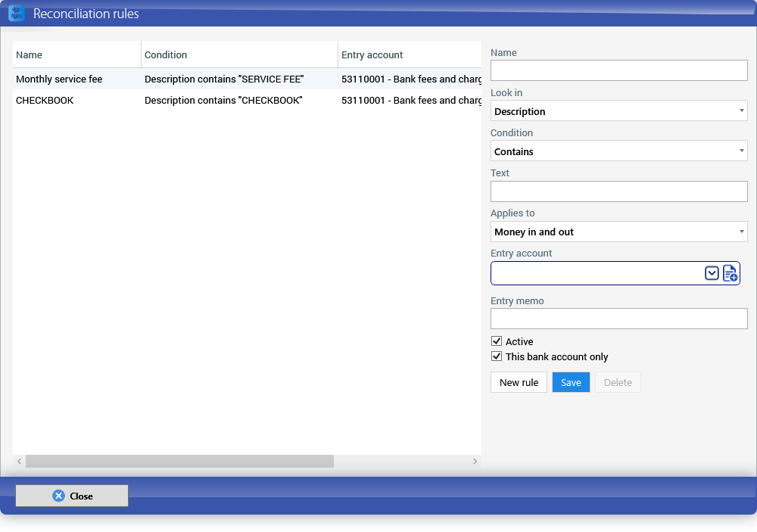
Task: Sort by the Name column header
Action: [x=76, y=54]
